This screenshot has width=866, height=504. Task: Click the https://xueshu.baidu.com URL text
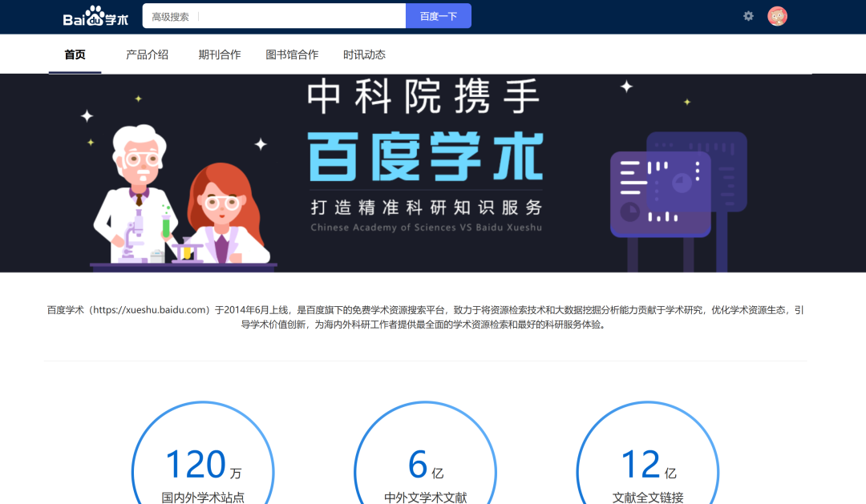pyautogui.click(x=151, y=310)
